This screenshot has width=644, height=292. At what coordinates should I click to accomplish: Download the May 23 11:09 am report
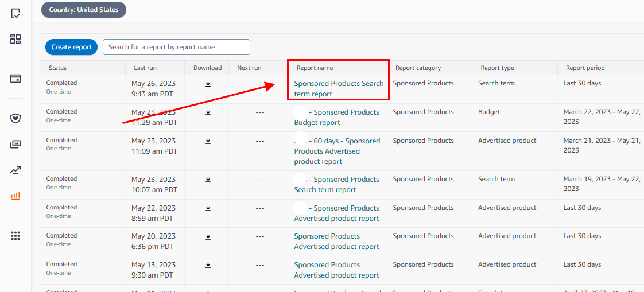pos(208,141)
